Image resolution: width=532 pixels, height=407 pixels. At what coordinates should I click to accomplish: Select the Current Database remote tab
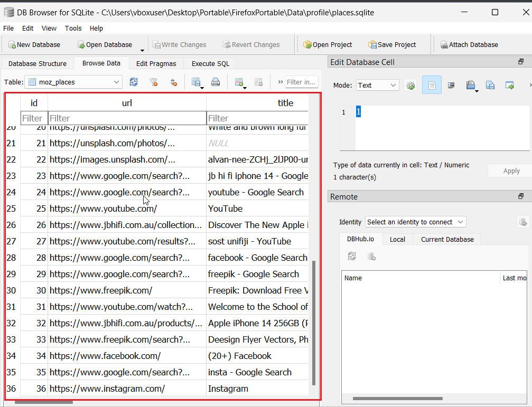(x=447, y=239)
